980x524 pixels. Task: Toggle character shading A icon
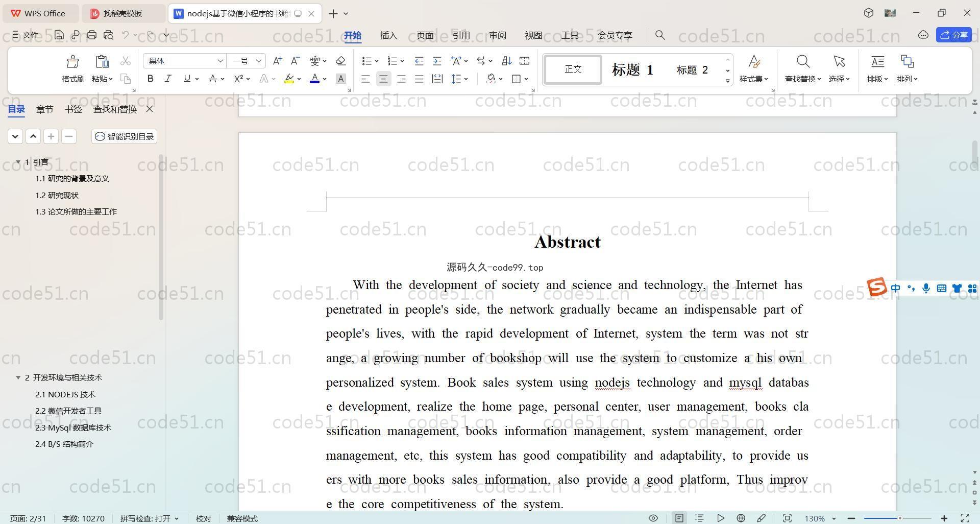coord(341,79)
